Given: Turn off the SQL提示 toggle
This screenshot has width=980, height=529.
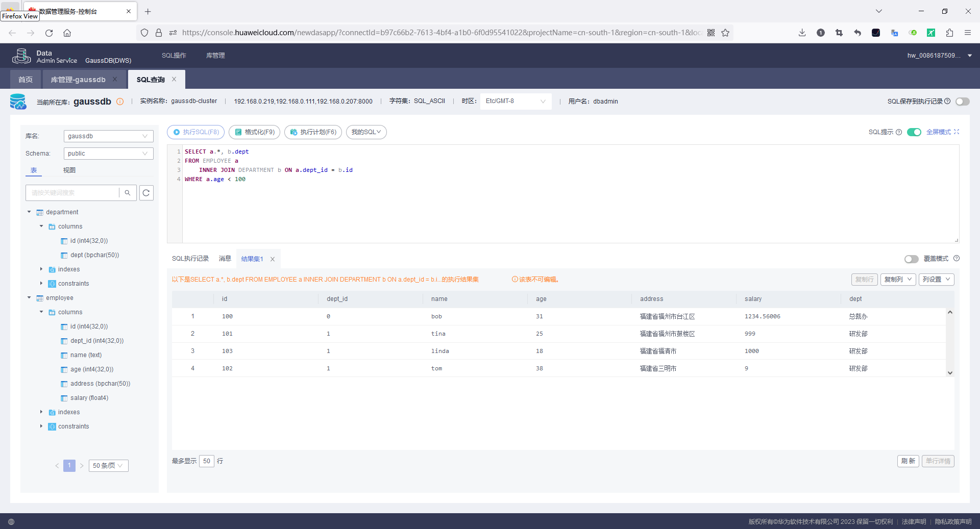Looking at the screenshot, I should coord(914,132).
